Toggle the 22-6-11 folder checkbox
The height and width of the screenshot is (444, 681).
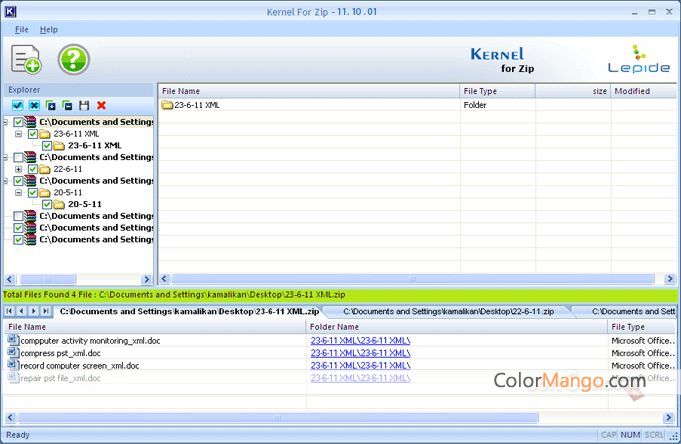(x=33, y=169)
